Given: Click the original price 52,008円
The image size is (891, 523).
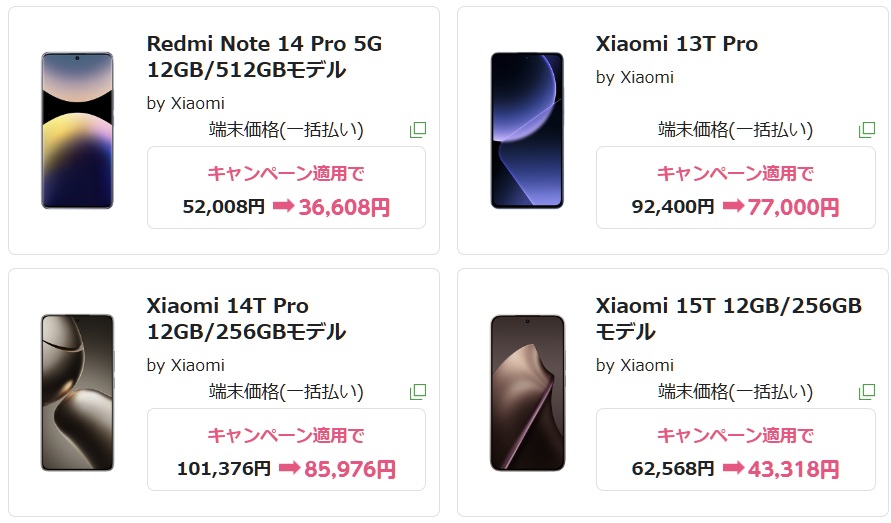Looking at the screenshot, I should (x=224, y=207).
